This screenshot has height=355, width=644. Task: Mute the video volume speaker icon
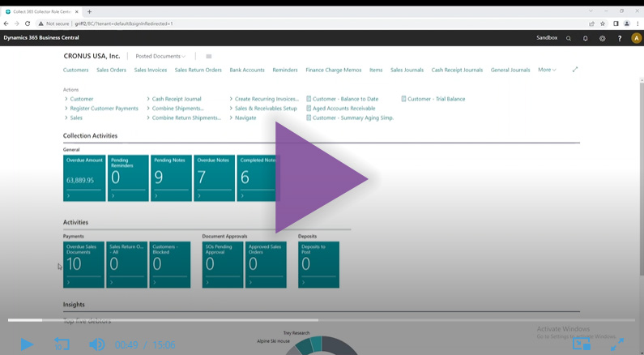97,344
